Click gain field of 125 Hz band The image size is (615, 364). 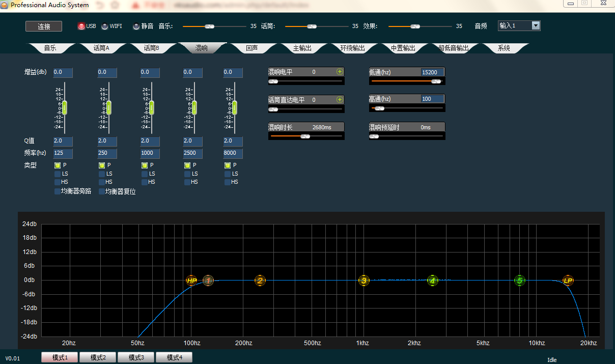(x=63, y=72)
